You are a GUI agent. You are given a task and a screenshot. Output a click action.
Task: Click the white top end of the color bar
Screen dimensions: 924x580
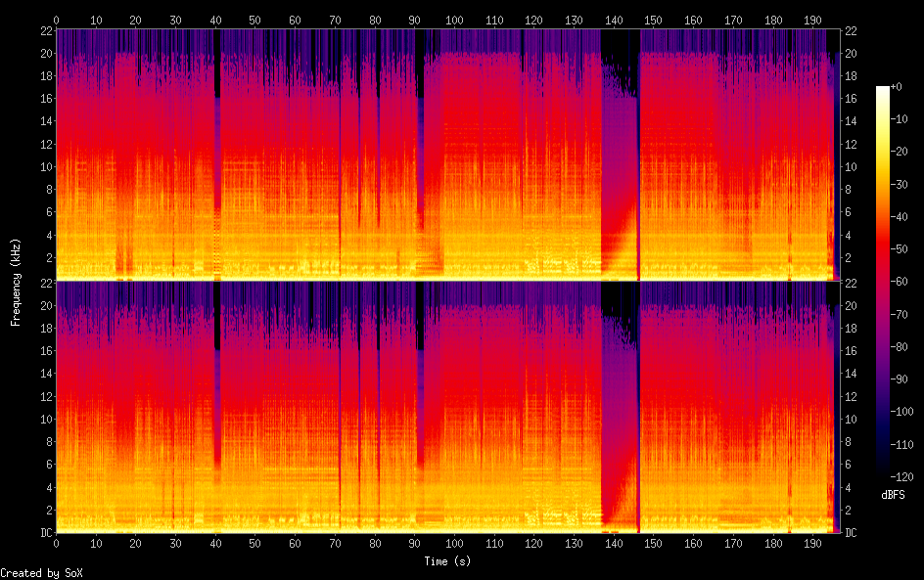pyautogui.click(x=883, y=90)
